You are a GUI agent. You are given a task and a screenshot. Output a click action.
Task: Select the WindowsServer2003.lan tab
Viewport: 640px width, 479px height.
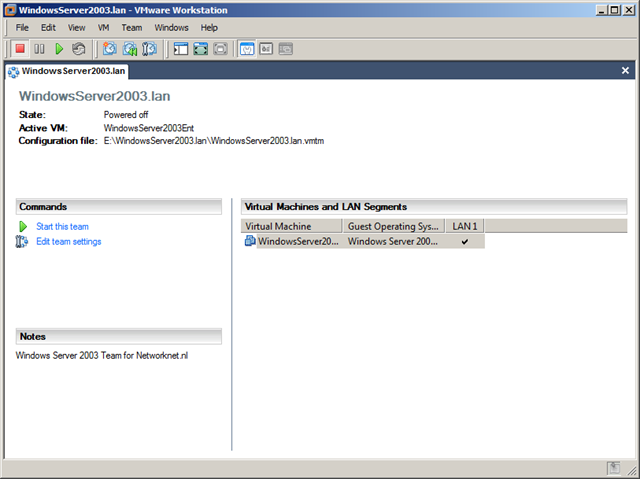(x=67, y=71)
